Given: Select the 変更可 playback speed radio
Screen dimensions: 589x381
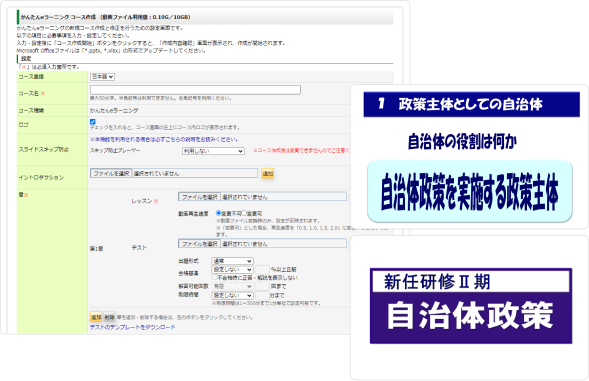Looking at the screenshot, I should (x=244, y=213).
